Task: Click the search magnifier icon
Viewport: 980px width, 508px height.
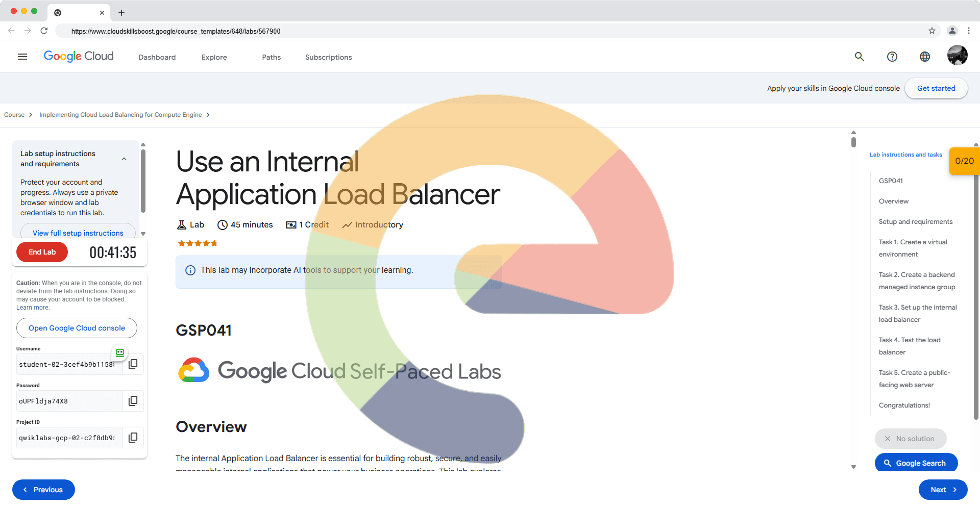Action: tap(860, 57)
